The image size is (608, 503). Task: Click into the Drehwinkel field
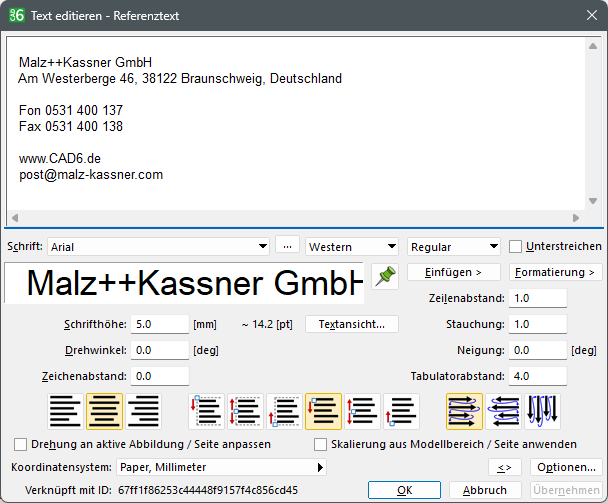160,350
